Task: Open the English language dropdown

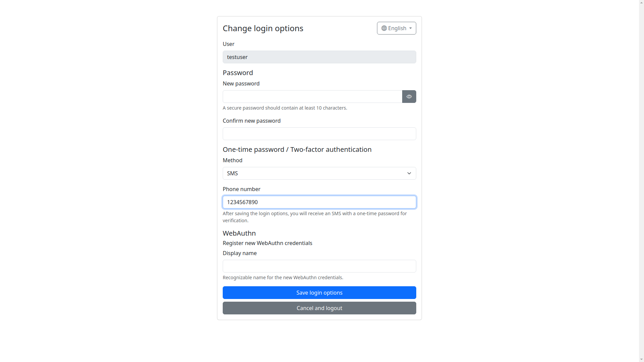Action: click(396, 28)
